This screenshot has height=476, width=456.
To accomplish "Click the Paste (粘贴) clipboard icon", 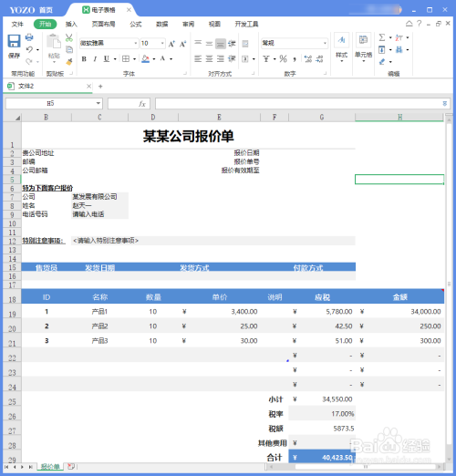I will click(x=54, y=41).
